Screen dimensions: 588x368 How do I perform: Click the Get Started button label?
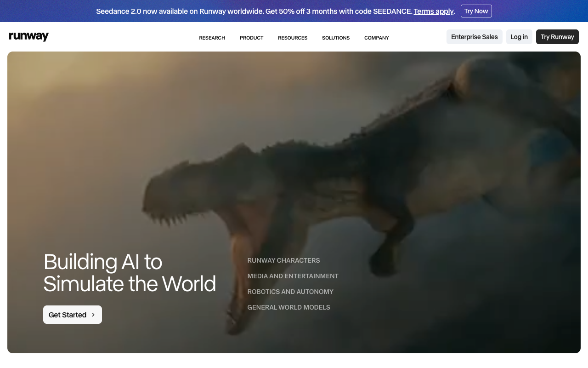pyautogui.click(x=68, y=315)
